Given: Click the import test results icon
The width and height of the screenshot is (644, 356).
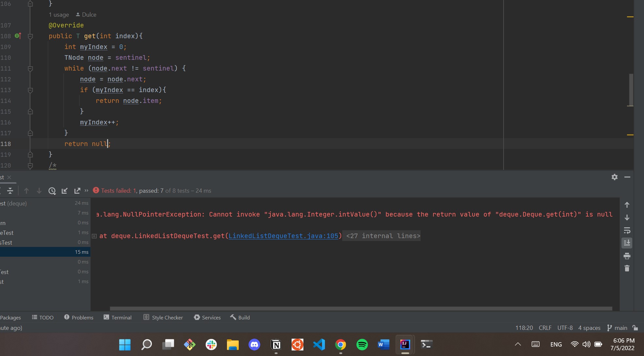Looking at the screenshot, I should coord(65,191).
